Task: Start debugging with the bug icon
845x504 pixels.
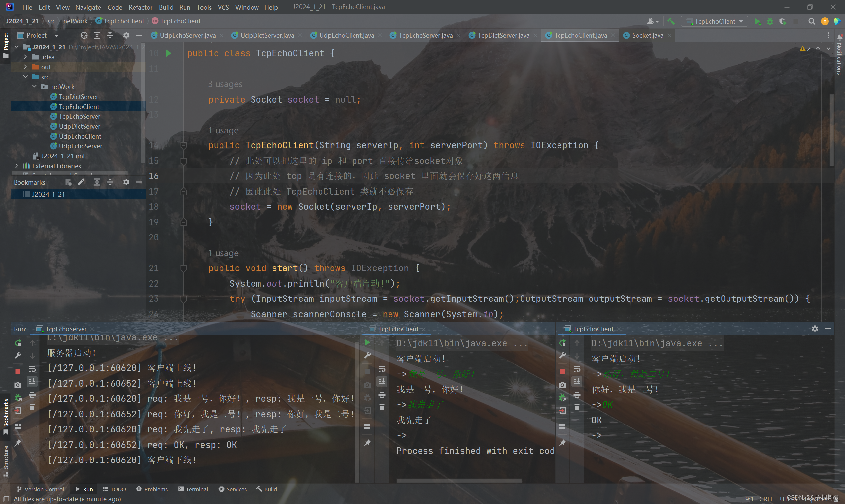Action: [x=770, y=21]
